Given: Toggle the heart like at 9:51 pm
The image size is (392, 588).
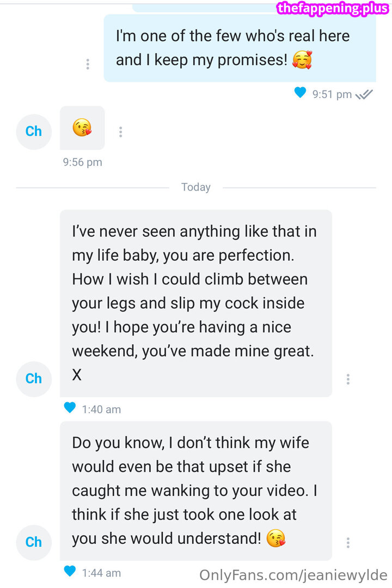Looking at the screenshot, I should pos(300,93).
